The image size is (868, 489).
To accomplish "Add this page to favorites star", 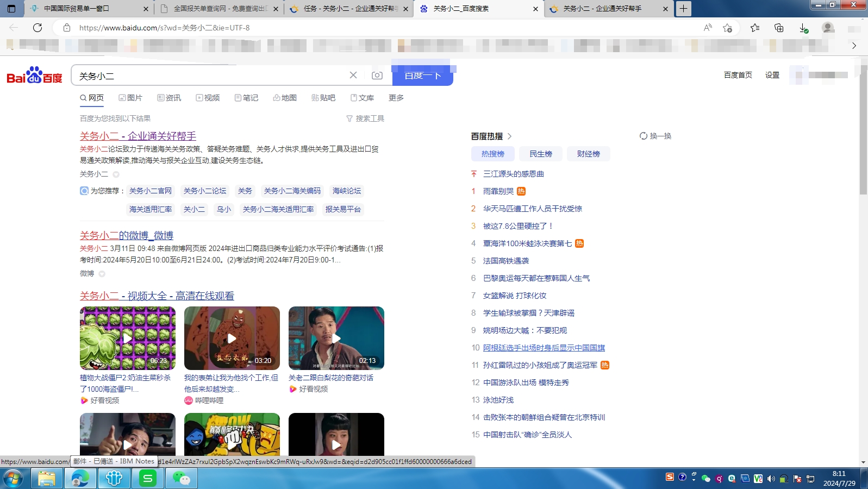I will (727, 28).
